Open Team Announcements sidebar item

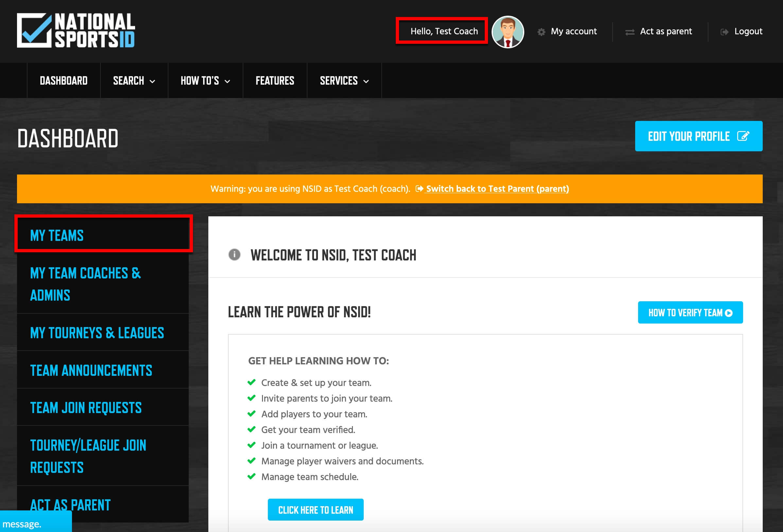tap(103, 370)
